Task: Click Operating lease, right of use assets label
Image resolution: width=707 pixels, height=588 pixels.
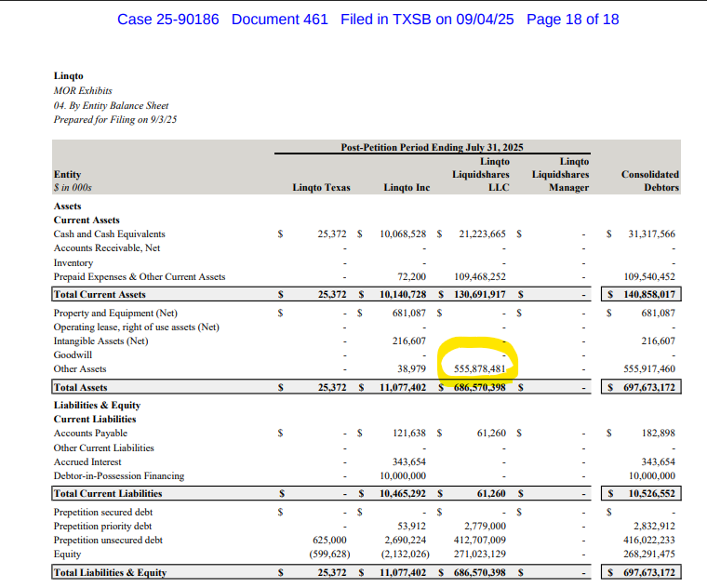Action: click(136, 327)
